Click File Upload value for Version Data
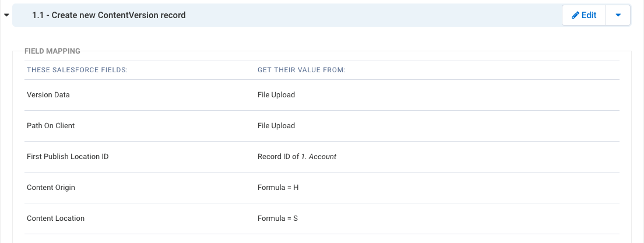 [276, 95]
